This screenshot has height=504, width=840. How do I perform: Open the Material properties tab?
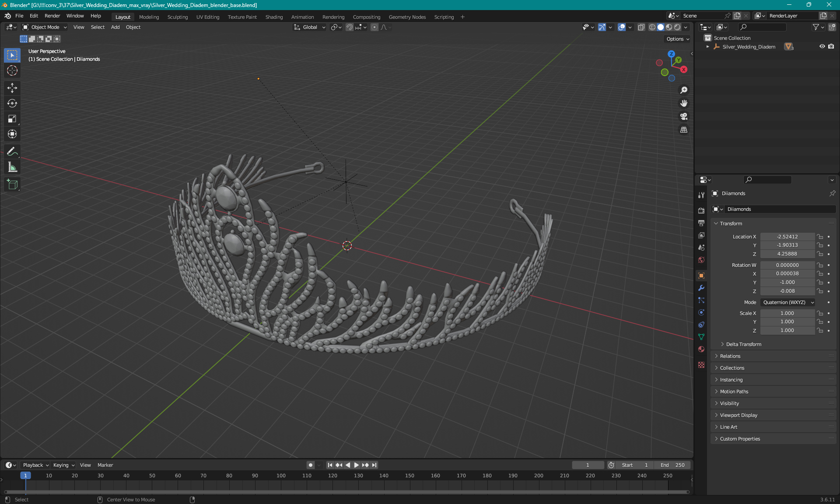[x=701, y=349]
